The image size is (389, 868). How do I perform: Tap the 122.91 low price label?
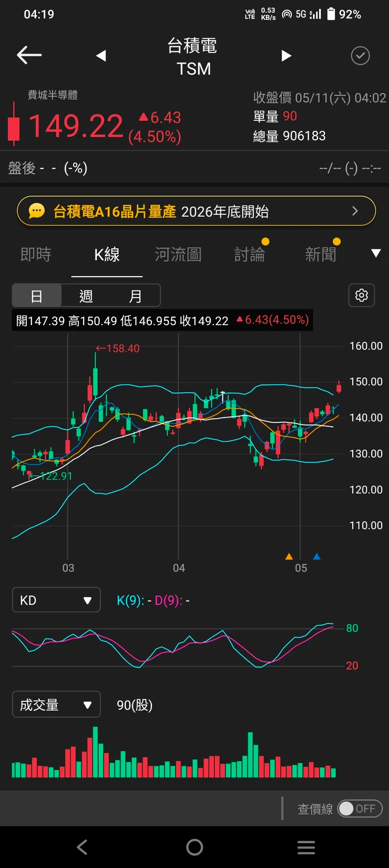click(50, 476)
